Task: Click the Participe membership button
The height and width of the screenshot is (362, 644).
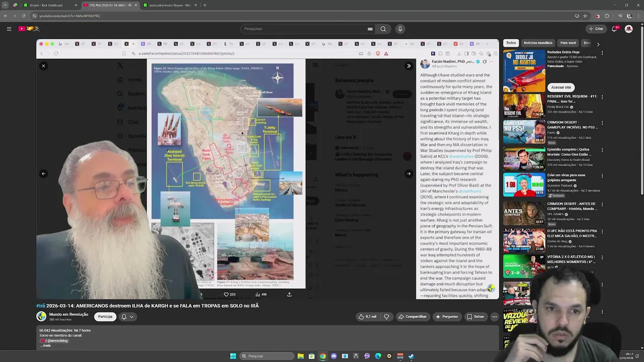Action: pyautogui.click(x=105, y=317)
